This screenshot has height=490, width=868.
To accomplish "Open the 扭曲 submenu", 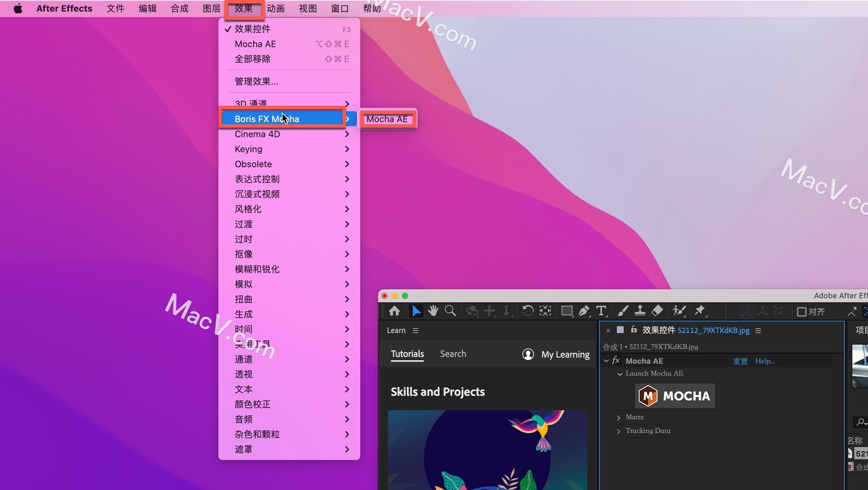I will [x=289, y=299].
